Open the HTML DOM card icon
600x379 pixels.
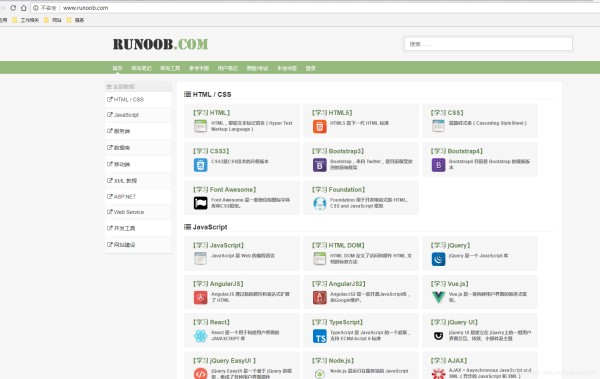(320, 259)
